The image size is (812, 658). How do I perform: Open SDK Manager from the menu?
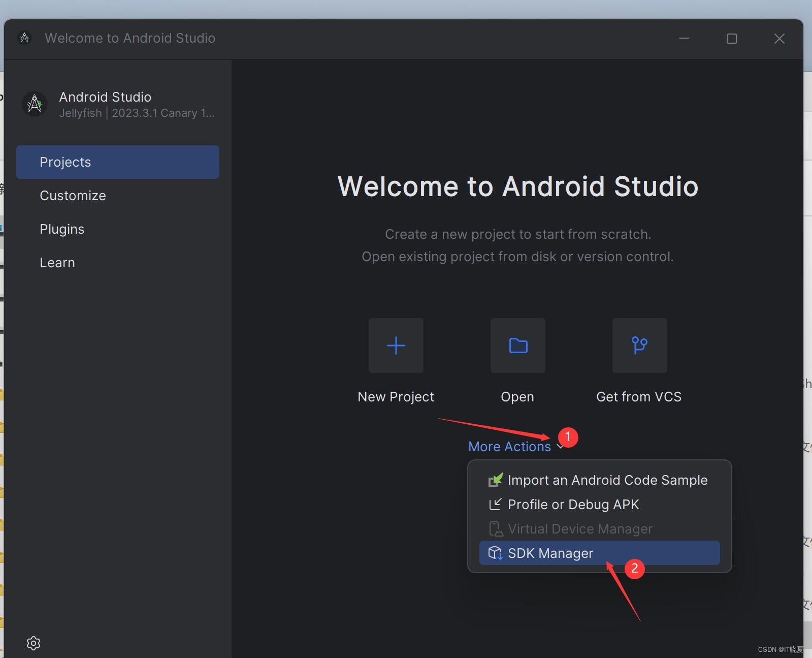[x=600, y=553]
